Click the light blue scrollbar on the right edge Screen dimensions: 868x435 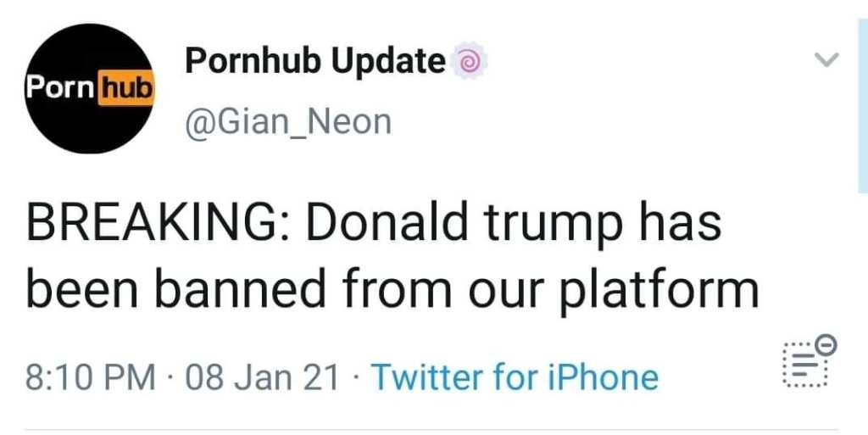coord(862,105)
